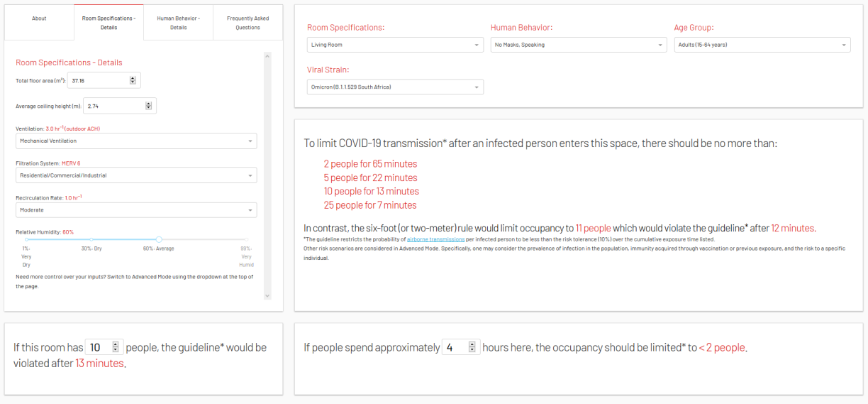Expand the Mechanical Ventilation dropdown
Screen dimensions: 868x404
tap(136, 141)
